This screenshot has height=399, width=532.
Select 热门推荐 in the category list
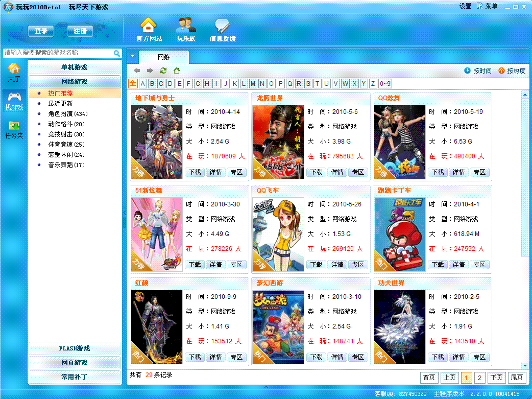pyautogui.click(x=75, y=93)
